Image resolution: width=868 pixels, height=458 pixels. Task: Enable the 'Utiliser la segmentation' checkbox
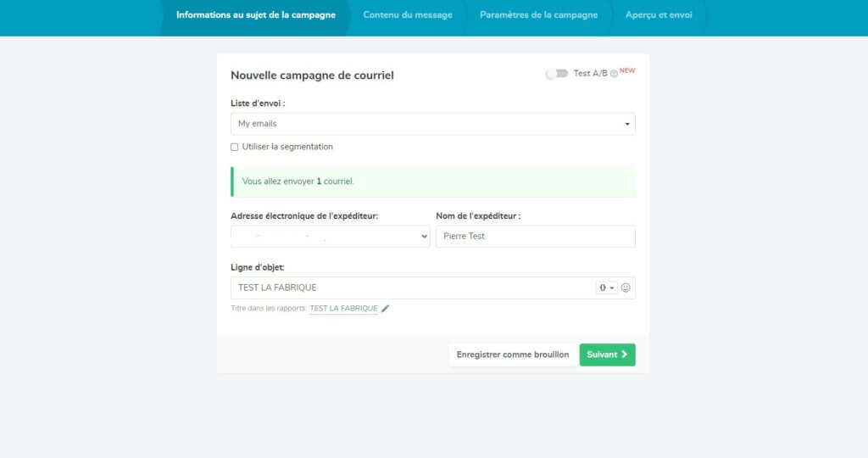[x=235, y=147]
